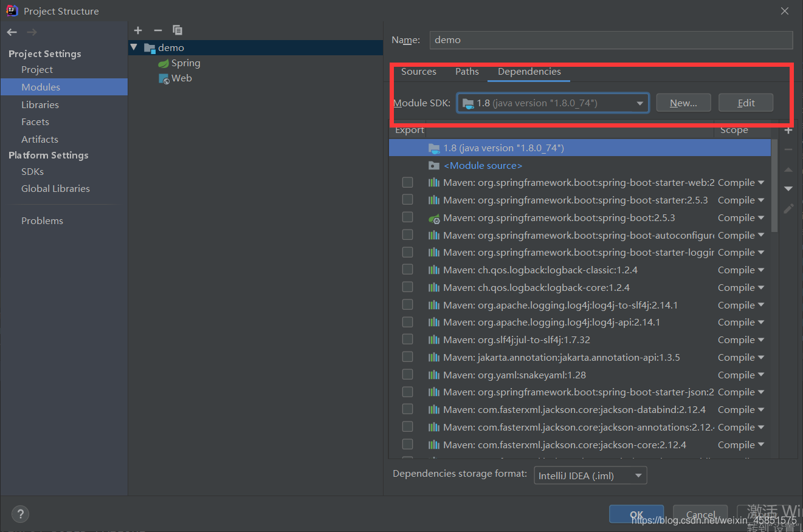Click IntelliJ IDEA logo in title bar
The height and width of the screenshot is (532, 803).
(12, 10)
